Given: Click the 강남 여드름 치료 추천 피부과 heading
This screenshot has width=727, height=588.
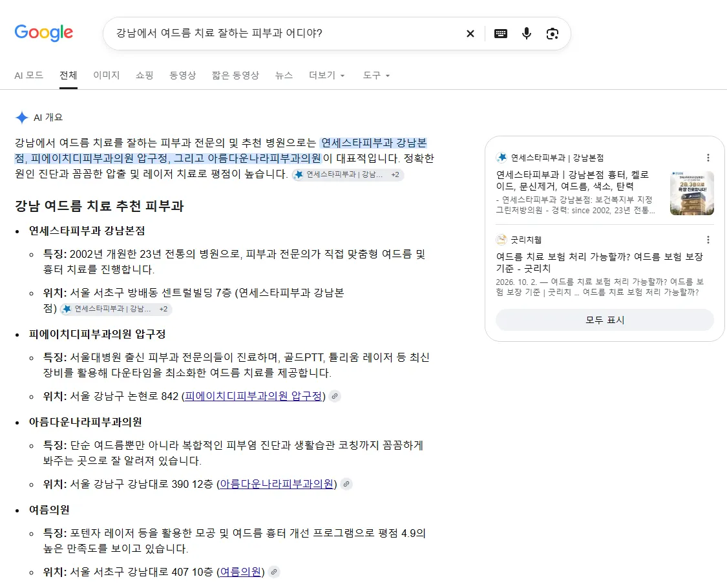Looking at the screenshot, I should coord(100,206).
